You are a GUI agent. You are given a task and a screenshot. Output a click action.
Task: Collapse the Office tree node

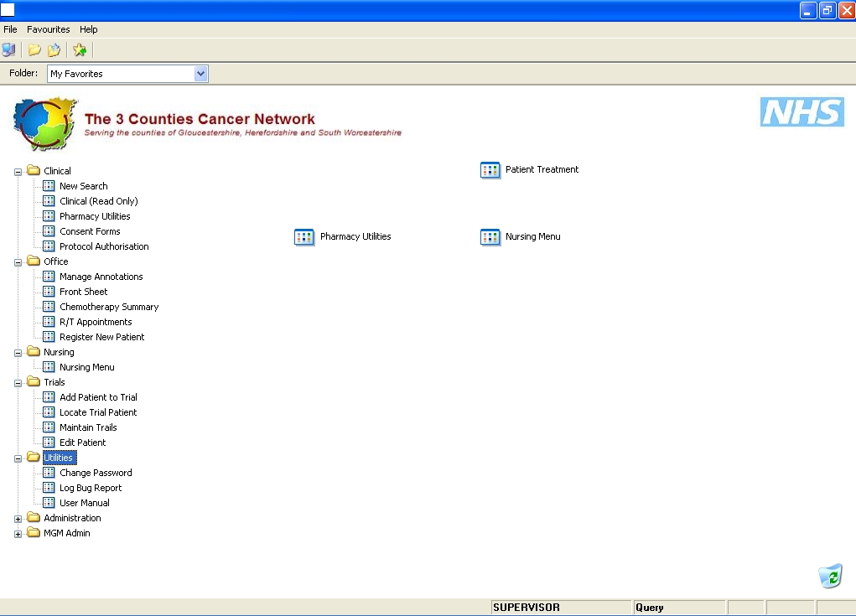click(x=18, y=262)
